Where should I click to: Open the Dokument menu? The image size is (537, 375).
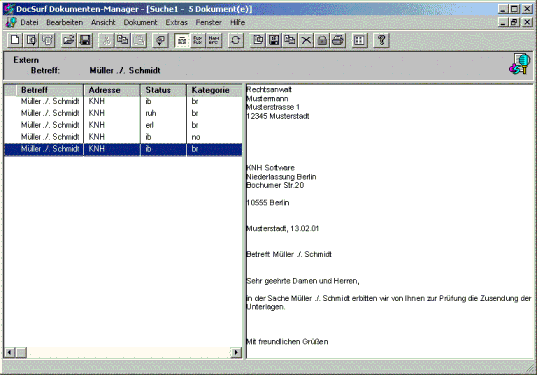click(x=140, y=23)
